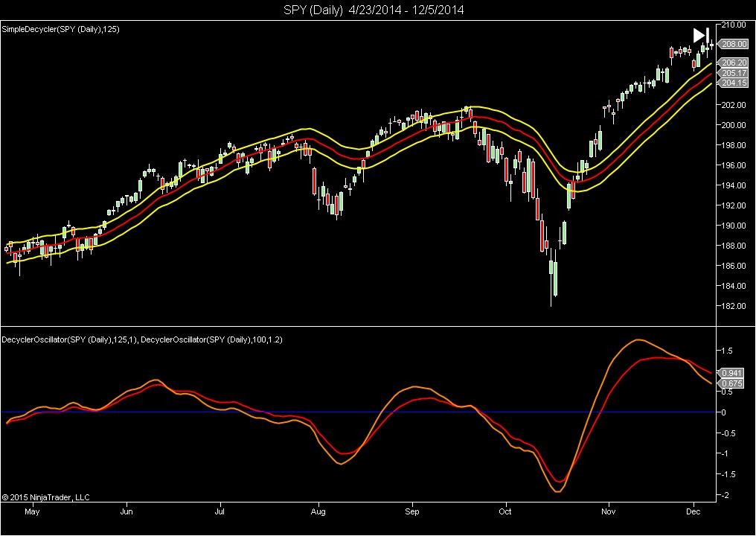Toggle the orange oscillator line visibility
Image resolution: width=756 pixels, height=536 pixels.
click(x=638, y=339)
